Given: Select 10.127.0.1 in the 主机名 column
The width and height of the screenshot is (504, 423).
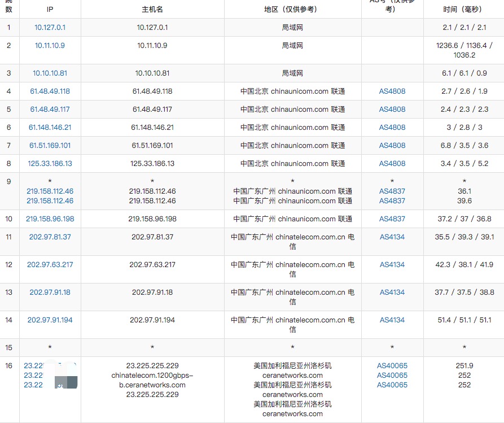Looking at the screenshot, I should [152, 27].
